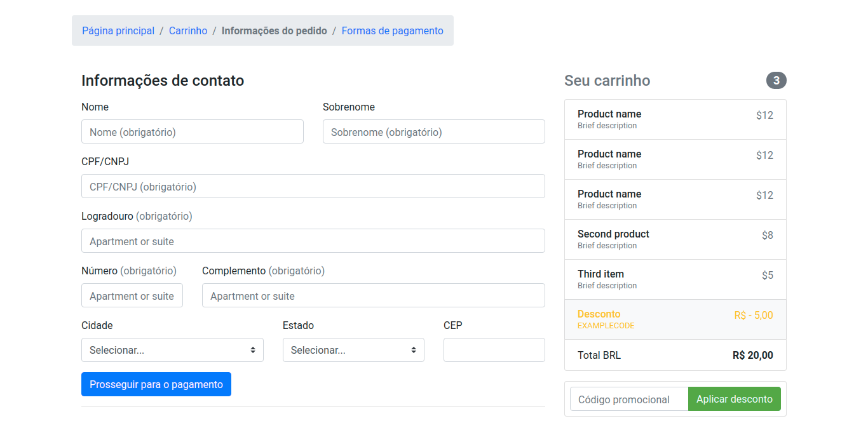Click the cart item count badge
Image resolution: width=868 pixels, height=442 pixels.
pyautogui.click(x=776, y=81)
